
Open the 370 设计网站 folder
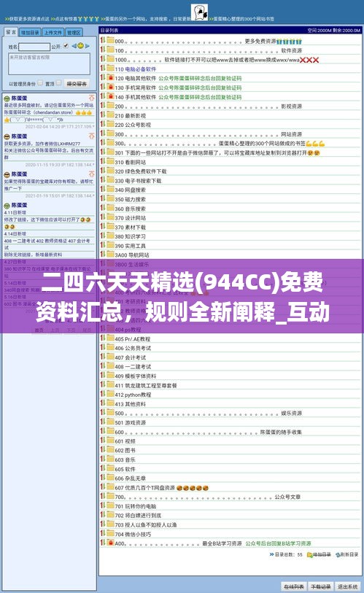coord(130,218)
